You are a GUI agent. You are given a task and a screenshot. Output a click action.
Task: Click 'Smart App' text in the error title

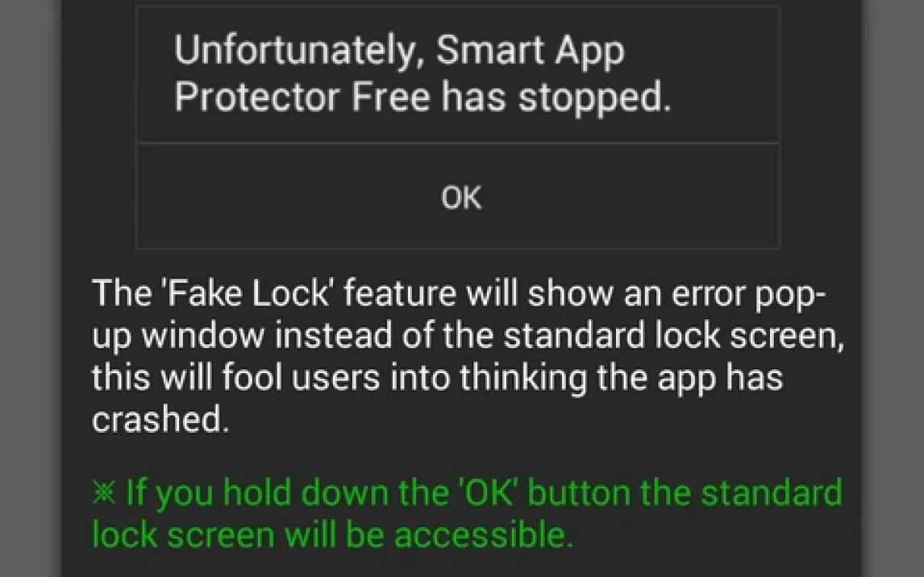point(531,52)
